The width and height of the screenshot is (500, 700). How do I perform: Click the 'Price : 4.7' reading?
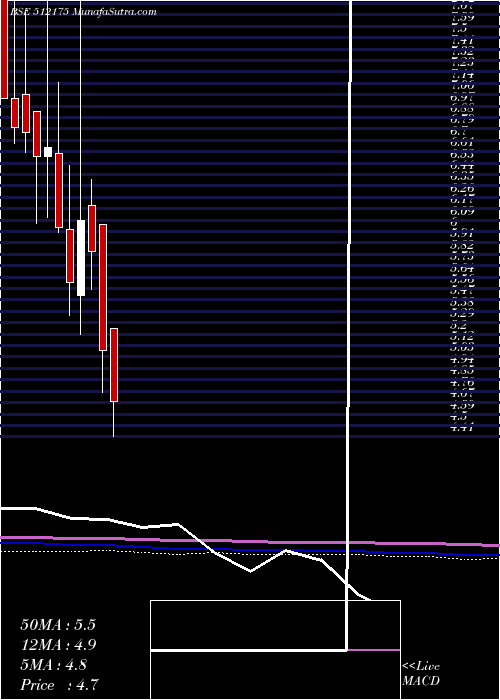pos(60,685)
